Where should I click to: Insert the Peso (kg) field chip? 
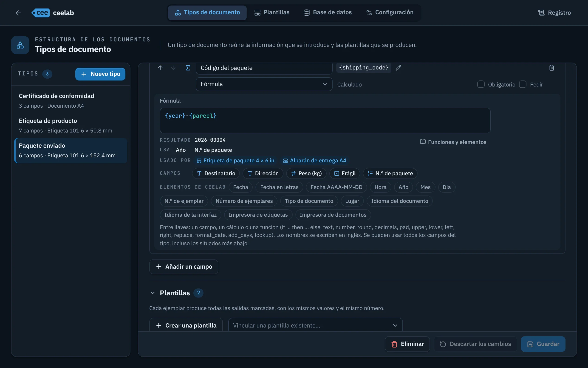[306, 173]
